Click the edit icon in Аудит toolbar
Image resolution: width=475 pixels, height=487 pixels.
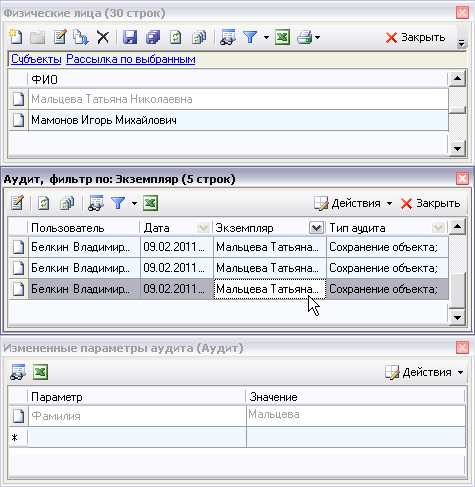(17, 203)
